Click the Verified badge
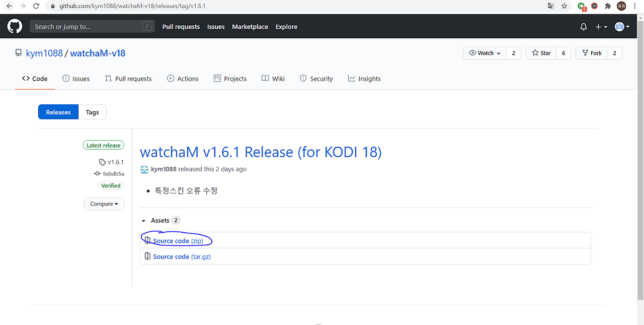 click(x=111, y=185)
